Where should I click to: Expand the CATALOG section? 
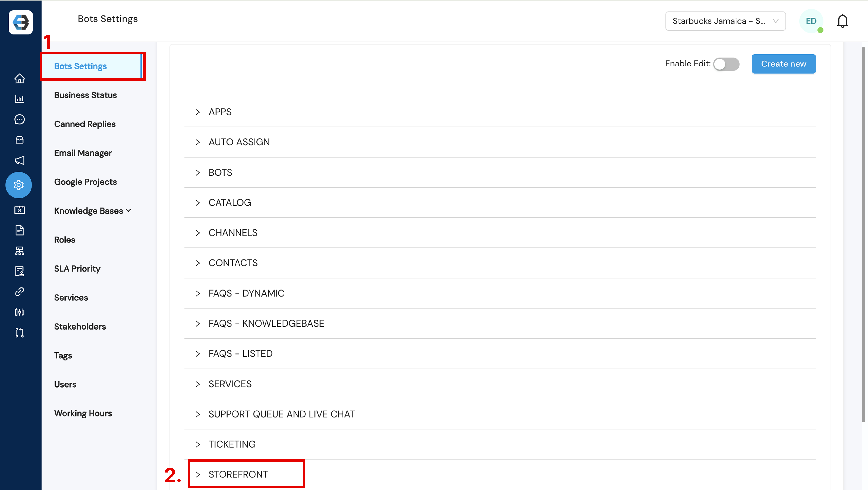[500, 203]
